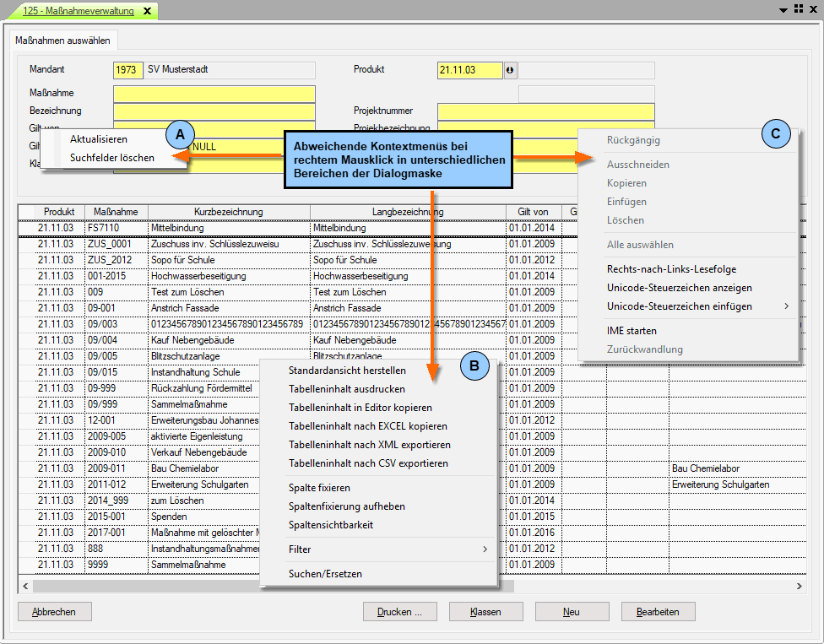Screen dimensions: 824x644
Task: Click the Kurzbezeichnung column header
Action: [228, 212]
